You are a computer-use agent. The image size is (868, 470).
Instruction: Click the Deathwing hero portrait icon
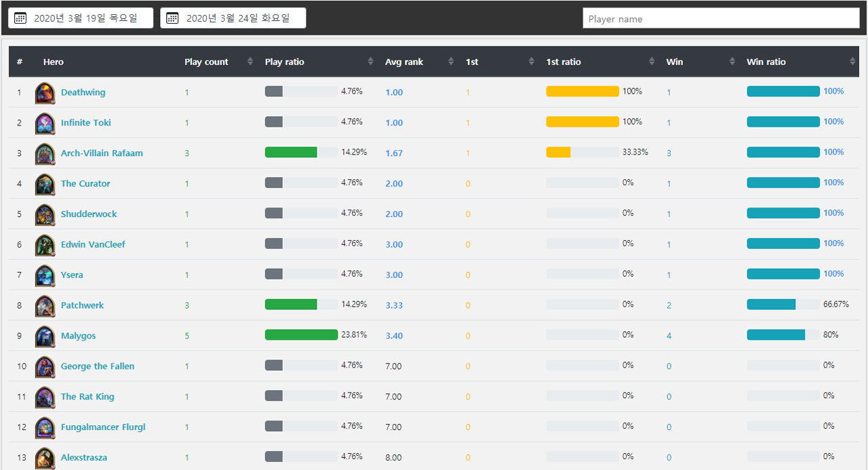tap(45, 93)
